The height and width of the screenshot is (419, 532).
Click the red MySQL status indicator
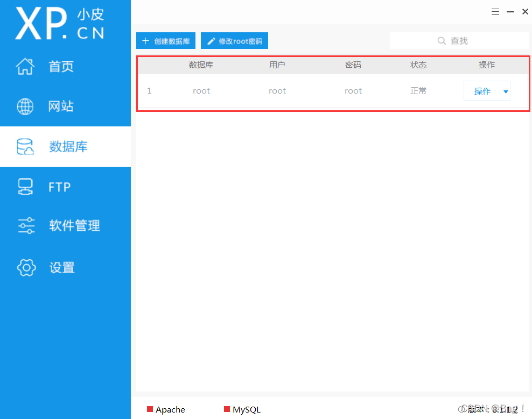point(227,409)
